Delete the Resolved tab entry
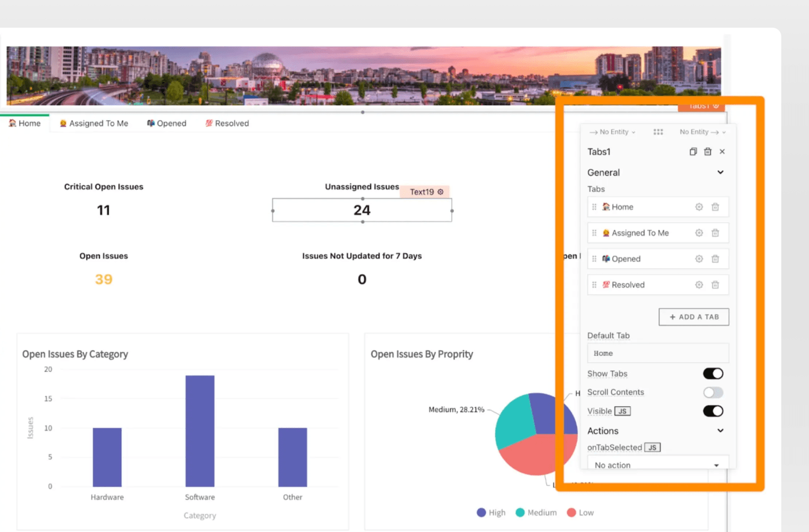 (x=715, y=285)
